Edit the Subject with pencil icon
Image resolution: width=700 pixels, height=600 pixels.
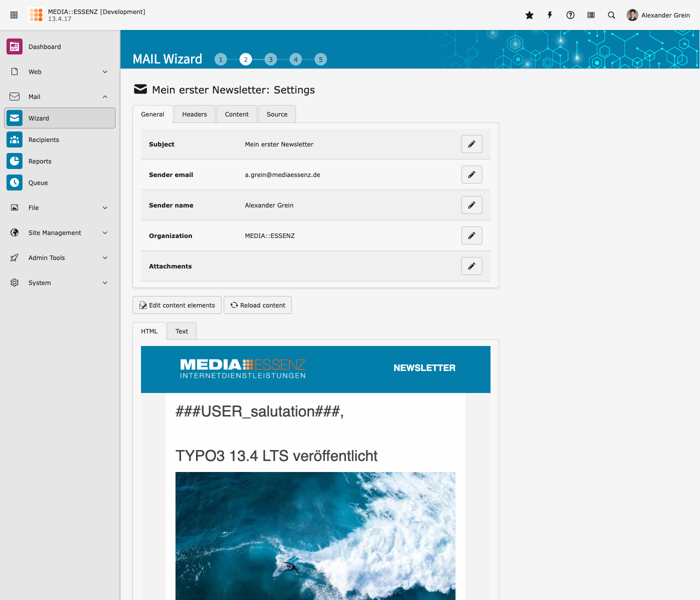tap(471, 144)
